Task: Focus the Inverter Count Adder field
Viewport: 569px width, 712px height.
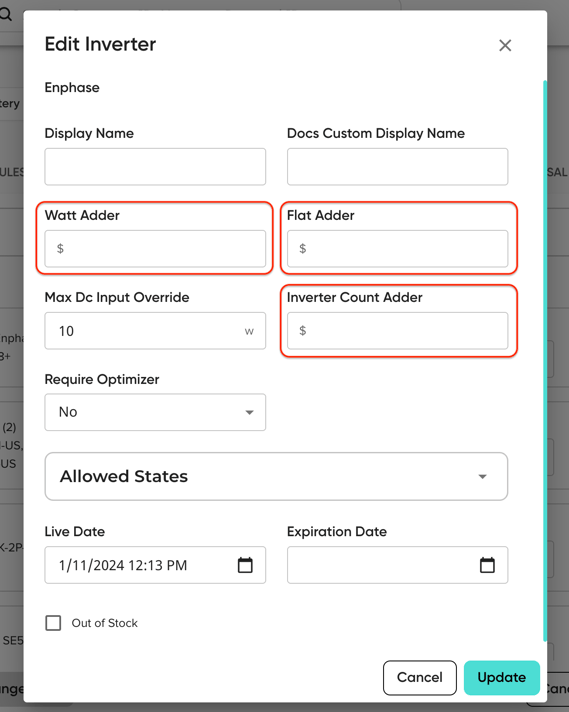Action: (x=397, y=331)
